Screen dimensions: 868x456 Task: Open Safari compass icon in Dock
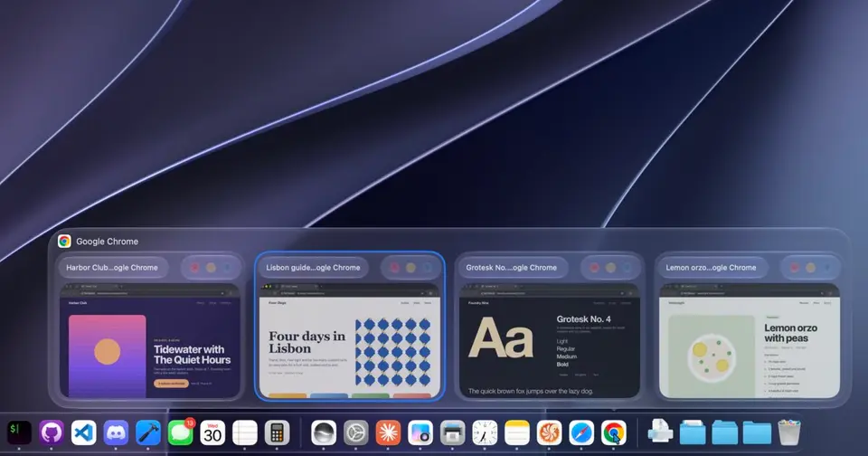581,432
